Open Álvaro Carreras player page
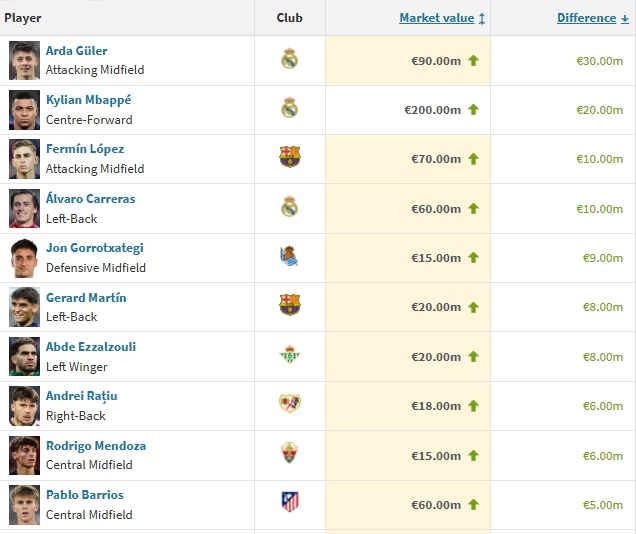 (90, 199)
